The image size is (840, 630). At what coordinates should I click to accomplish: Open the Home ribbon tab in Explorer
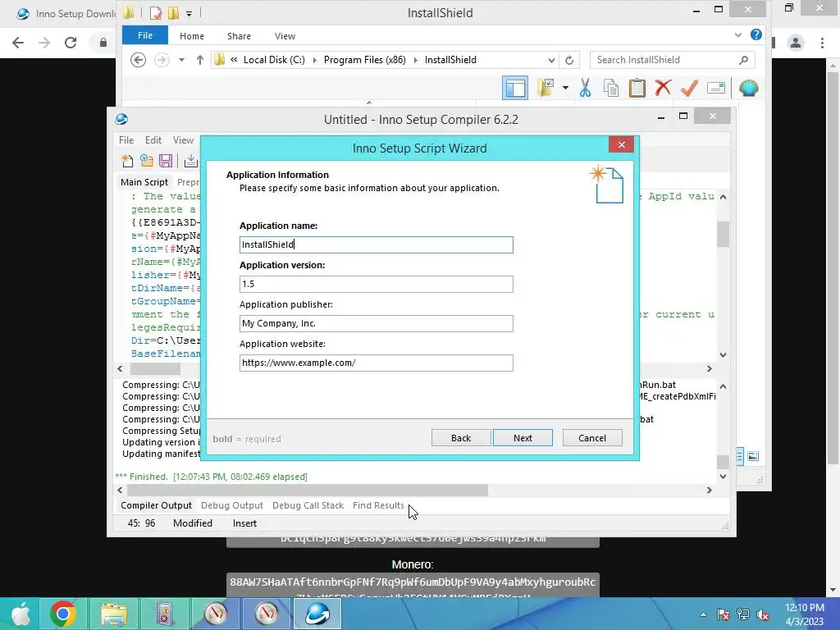click(192, 36)
